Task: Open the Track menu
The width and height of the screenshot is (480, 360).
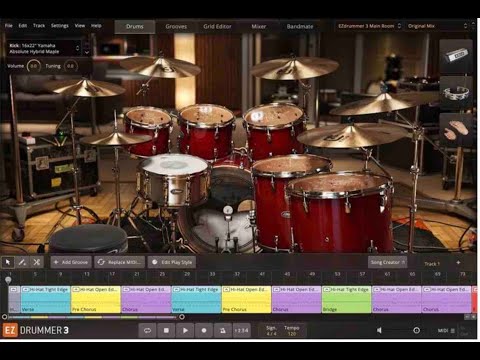Action: (39, 26)
